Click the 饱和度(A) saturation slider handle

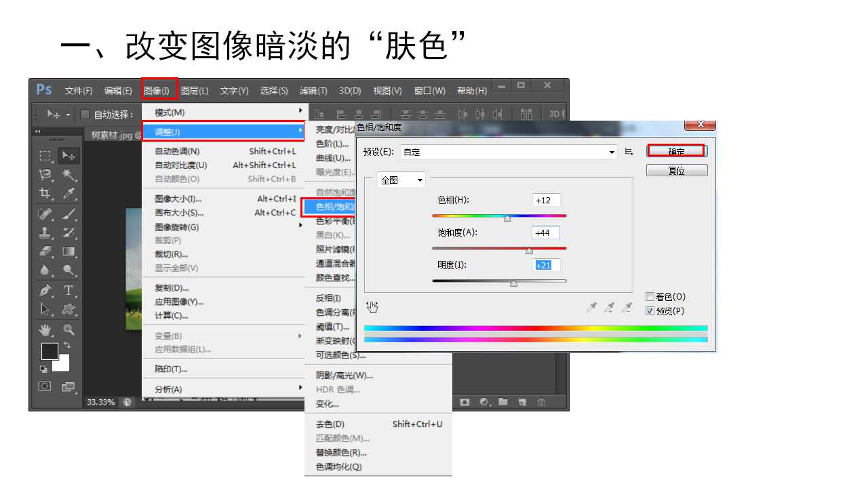coord(529,251)
